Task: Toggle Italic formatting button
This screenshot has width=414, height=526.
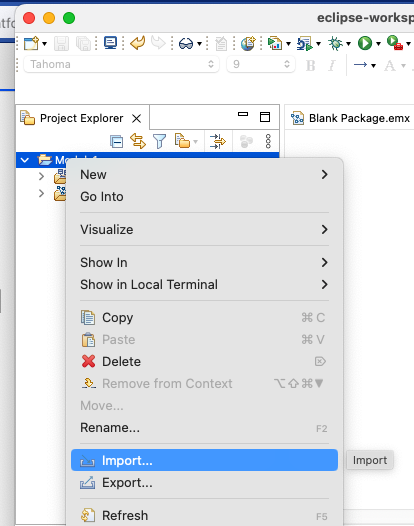Action: 331,65
